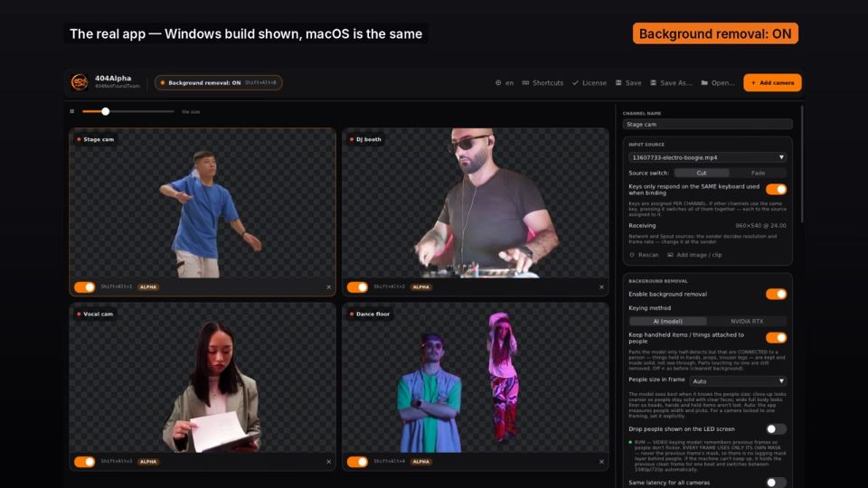Choose Save As… in the top bar
868x488 pixels.
[x=671, y=83]
